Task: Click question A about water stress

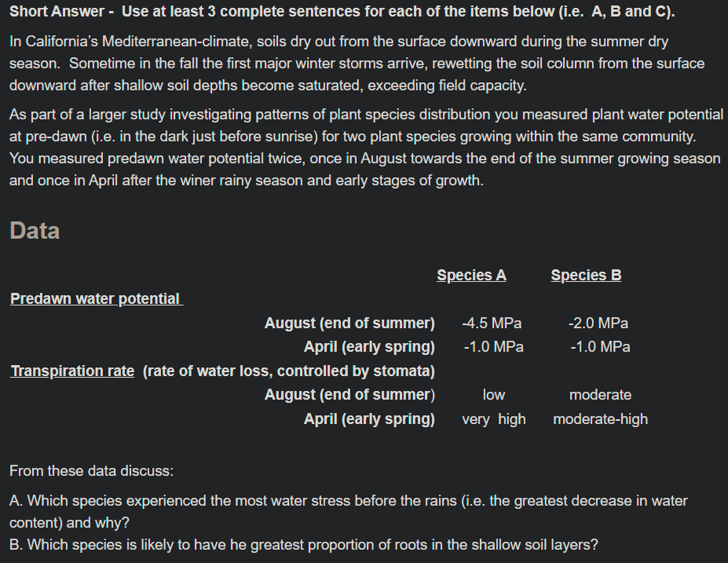Action: [348, 511]
